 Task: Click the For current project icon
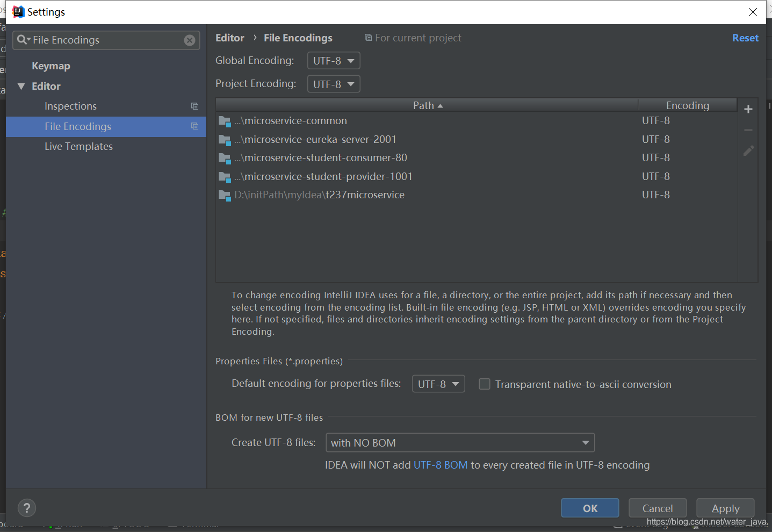tap(368, 38)
